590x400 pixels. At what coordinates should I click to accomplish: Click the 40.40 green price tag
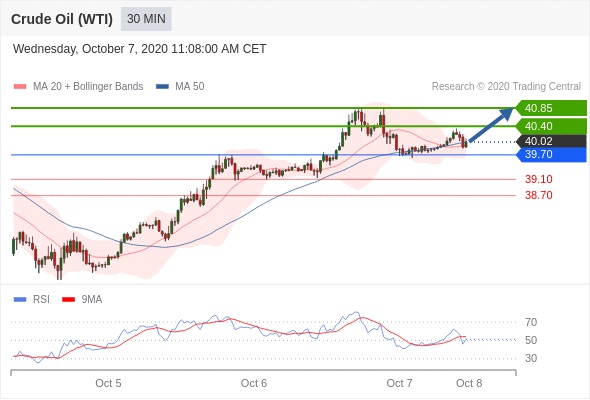pos(551,126)
